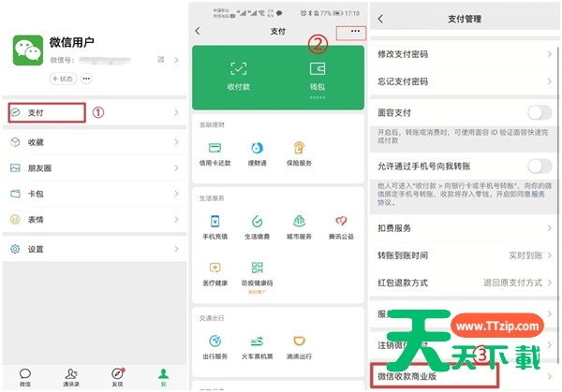Go back from the 支付 screen
The image size is (562, 392).
click(x=198, y=31)
